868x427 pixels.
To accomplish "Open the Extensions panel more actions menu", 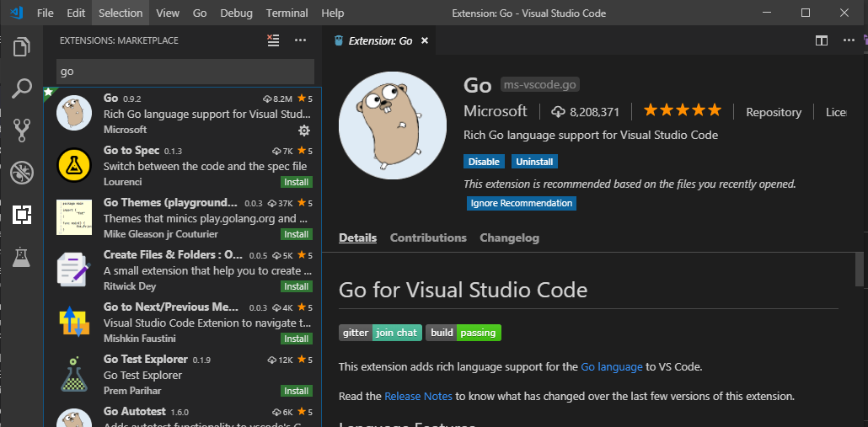I will point(300,40).
